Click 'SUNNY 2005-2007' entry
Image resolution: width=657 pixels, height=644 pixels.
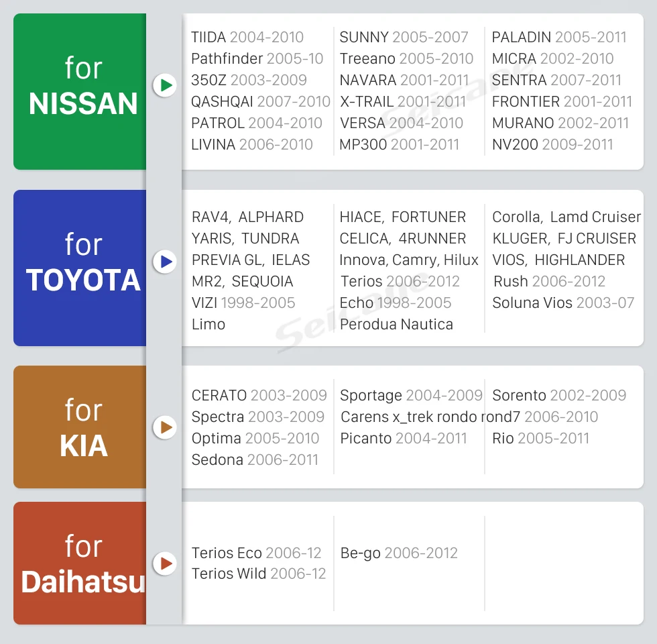(x=404, y=37)
